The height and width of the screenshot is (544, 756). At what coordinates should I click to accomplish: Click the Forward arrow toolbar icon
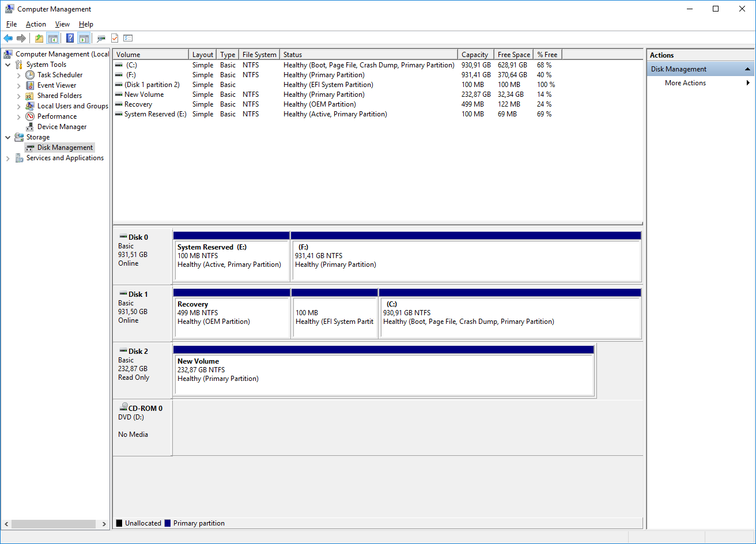(21, 39)
